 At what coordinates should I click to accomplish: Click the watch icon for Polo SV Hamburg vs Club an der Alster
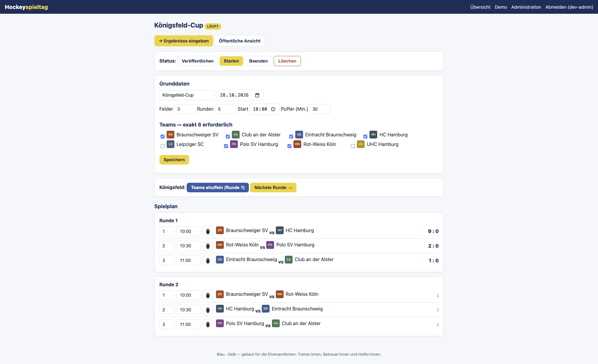tap(208, 324)
